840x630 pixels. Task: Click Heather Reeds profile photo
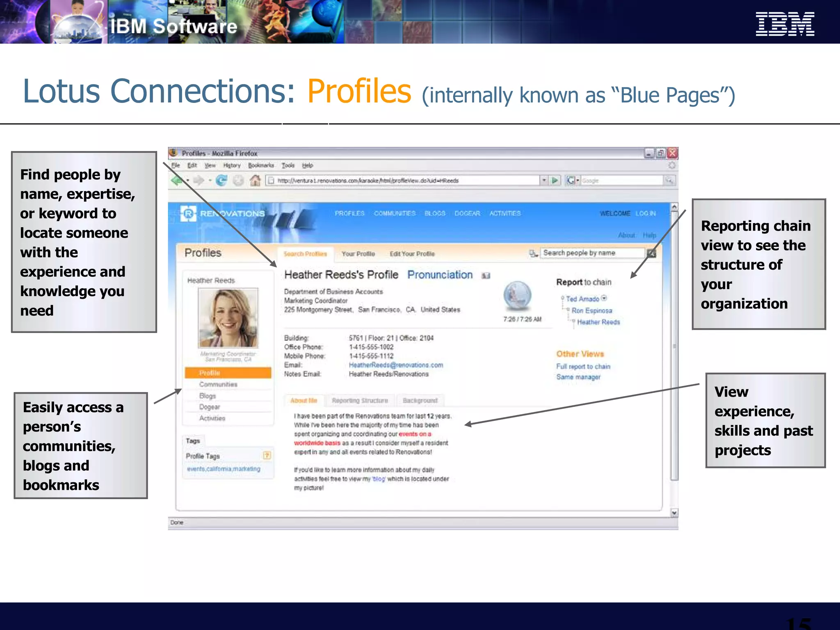pyautogui.click(x=228, y=318)
